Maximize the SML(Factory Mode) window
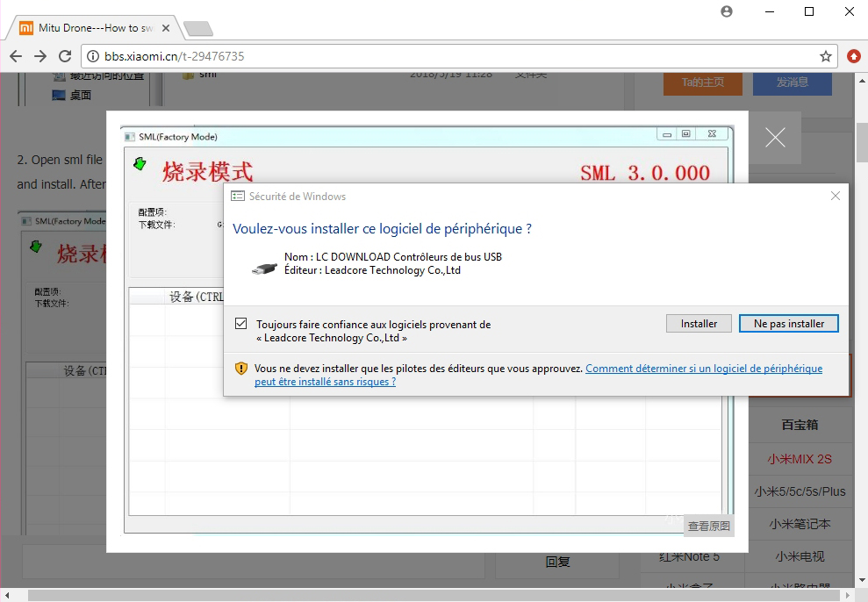Image resolution: width=868 pixels, height=602 pixels. click(685, 134)
